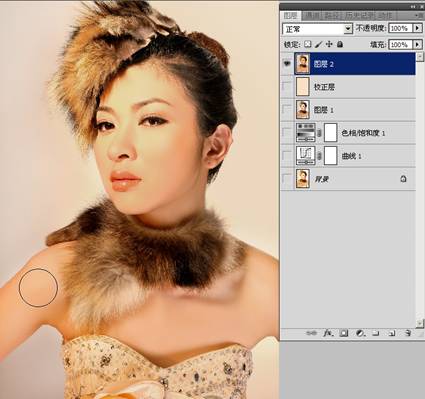
Task: Toggle lock transparent pixels icon
Action: click(x=308, y=44)
